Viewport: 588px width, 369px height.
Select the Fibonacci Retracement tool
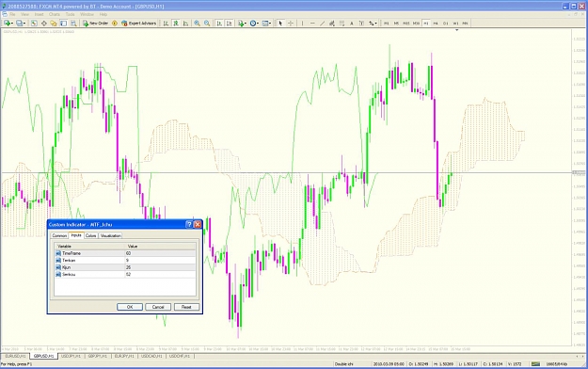[x=342, y=24]
